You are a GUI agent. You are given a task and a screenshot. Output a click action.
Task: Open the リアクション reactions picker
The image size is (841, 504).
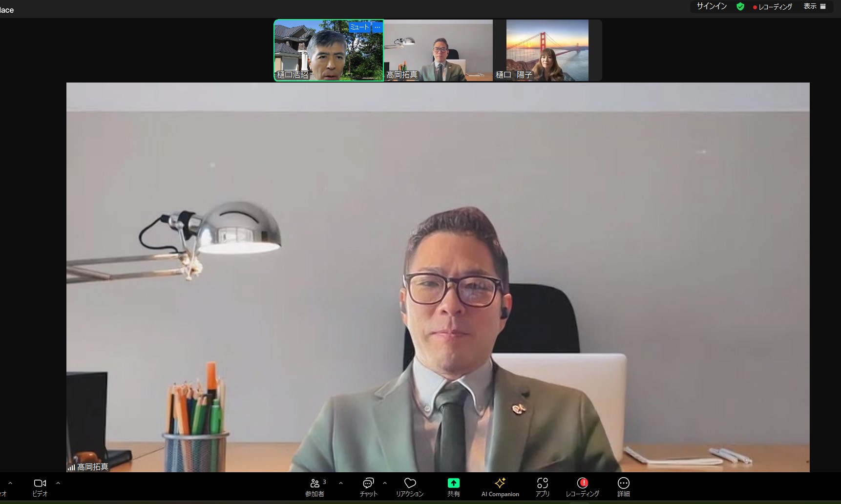coord(410,487)
